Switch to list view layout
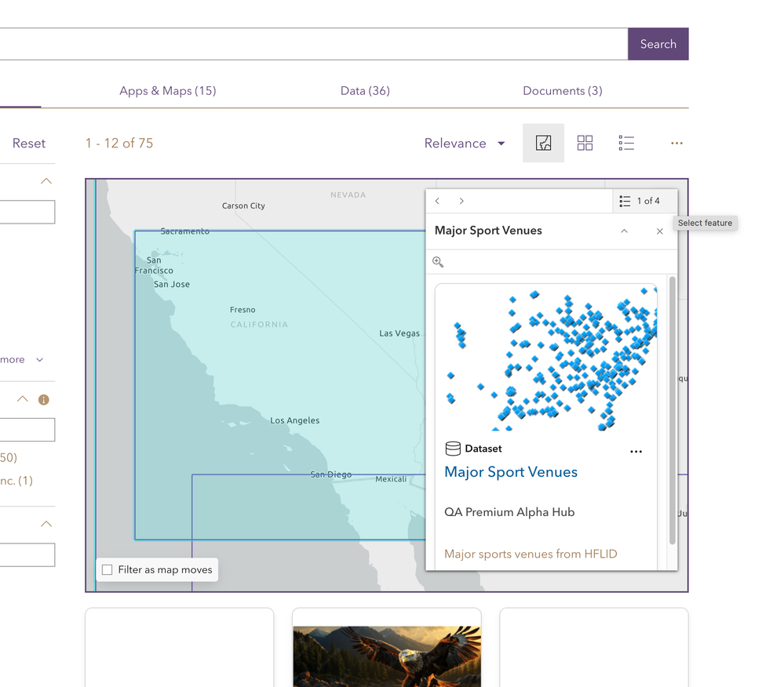 point(626,143)
